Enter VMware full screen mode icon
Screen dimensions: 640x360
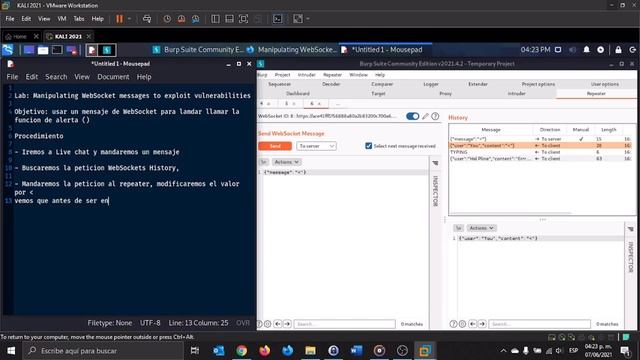(x=243, y=19)
